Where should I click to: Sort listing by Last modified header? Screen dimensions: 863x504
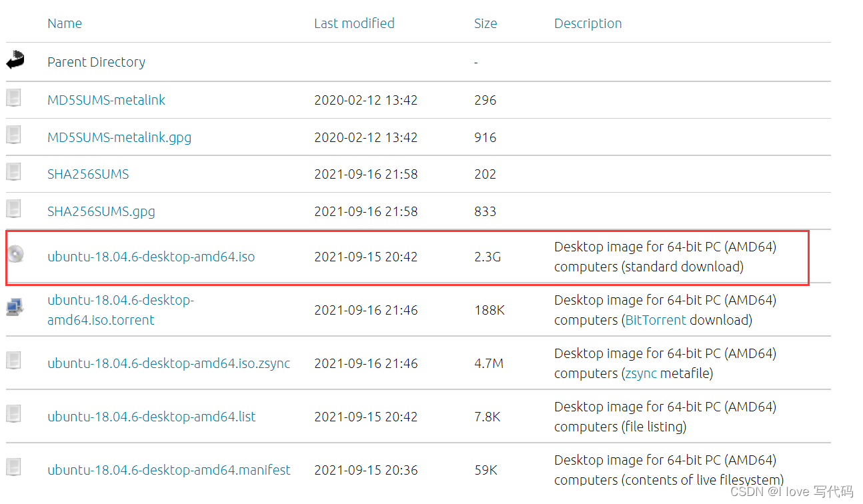pos(354,23)
